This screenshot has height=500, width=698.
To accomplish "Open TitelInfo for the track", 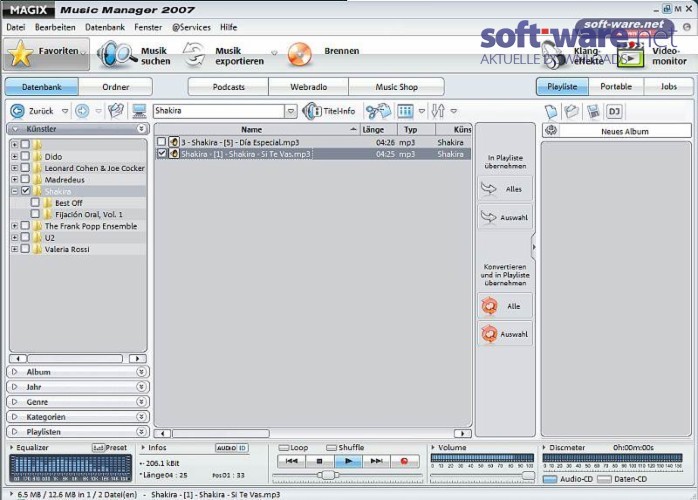I will tap(329, 111).
